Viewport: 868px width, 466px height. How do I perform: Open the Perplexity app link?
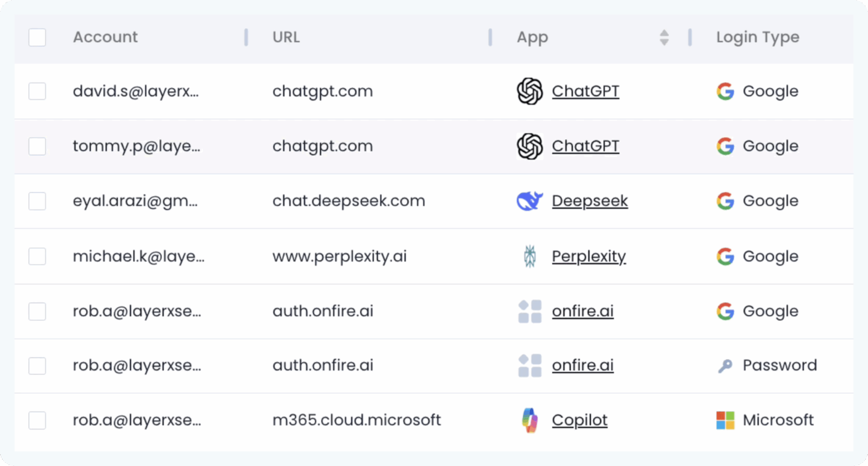click(589, 256)
